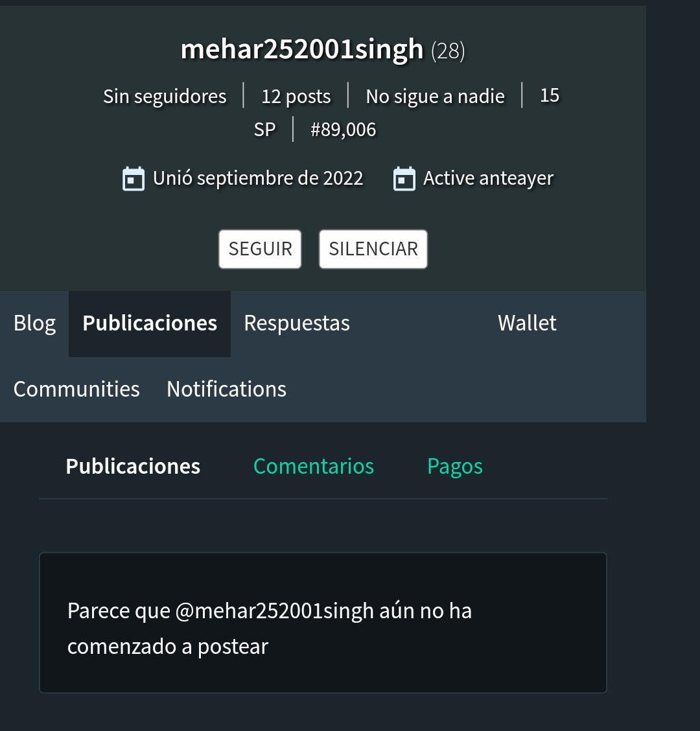Click the reputation score (28)
Screen dimensions: 700x731
(448, 51)
